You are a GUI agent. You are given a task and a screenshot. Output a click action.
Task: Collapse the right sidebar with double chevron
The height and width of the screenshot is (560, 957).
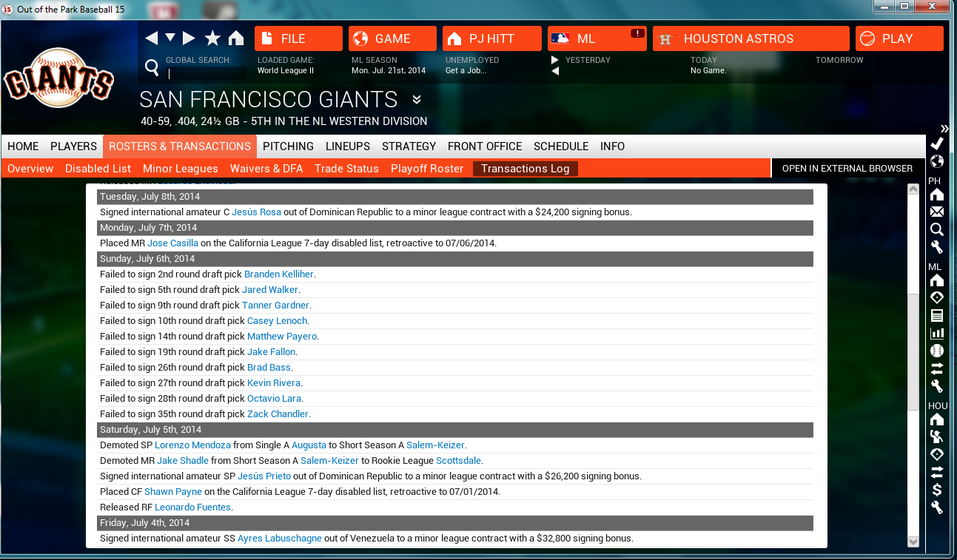tap(944, 128)
